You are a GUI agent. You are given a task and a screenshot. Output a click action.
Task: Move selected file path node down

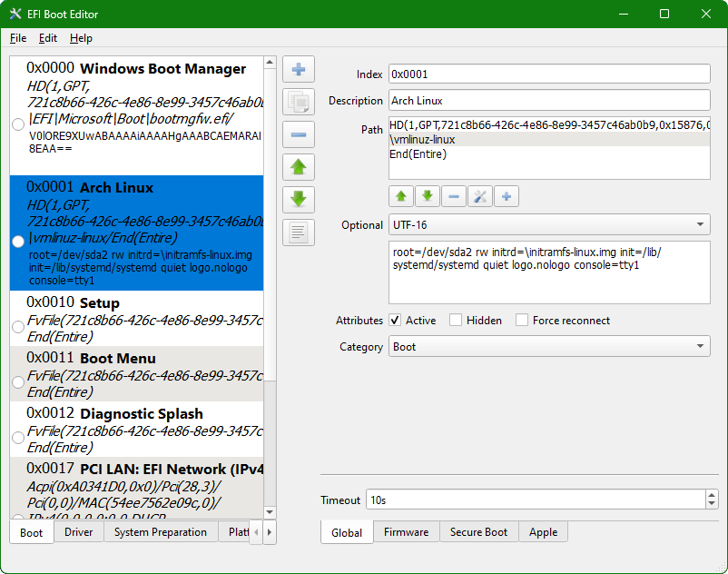pyautogui.click(x=428, y=196)
